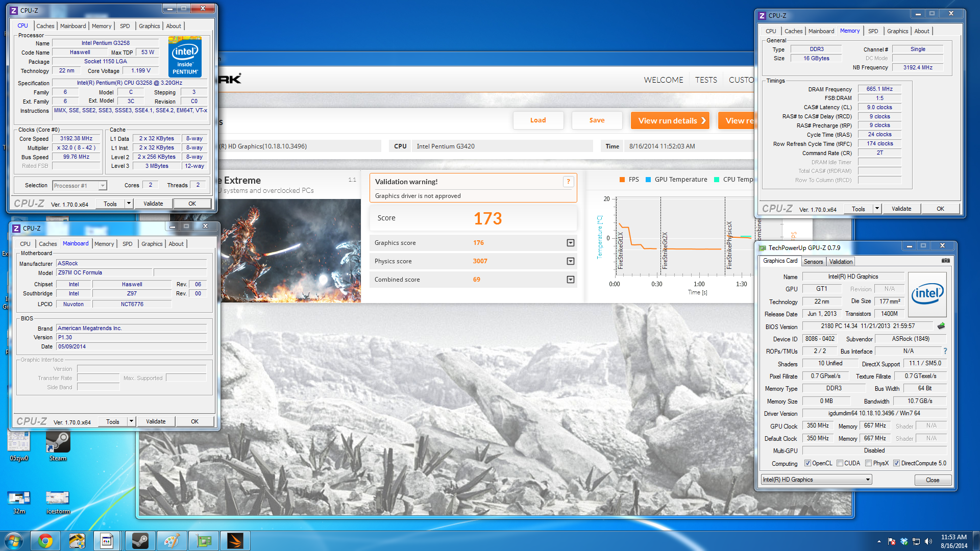Image resolution: width=980 pixels, height=551 pixels.
Task: Open the GPU-Z taskbar icon
Action: pos(204,541)
